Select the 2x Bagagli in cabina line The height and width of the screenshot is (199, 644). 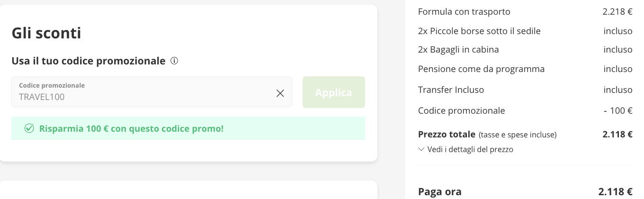point(458,49)
